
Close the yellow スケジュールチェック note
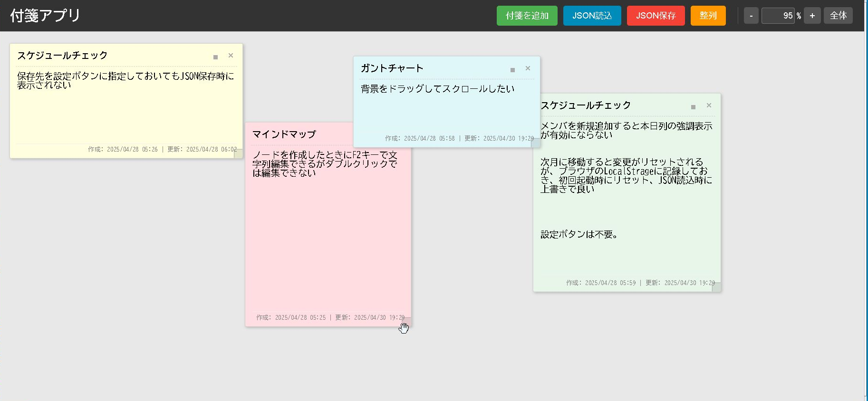[231, 56]
